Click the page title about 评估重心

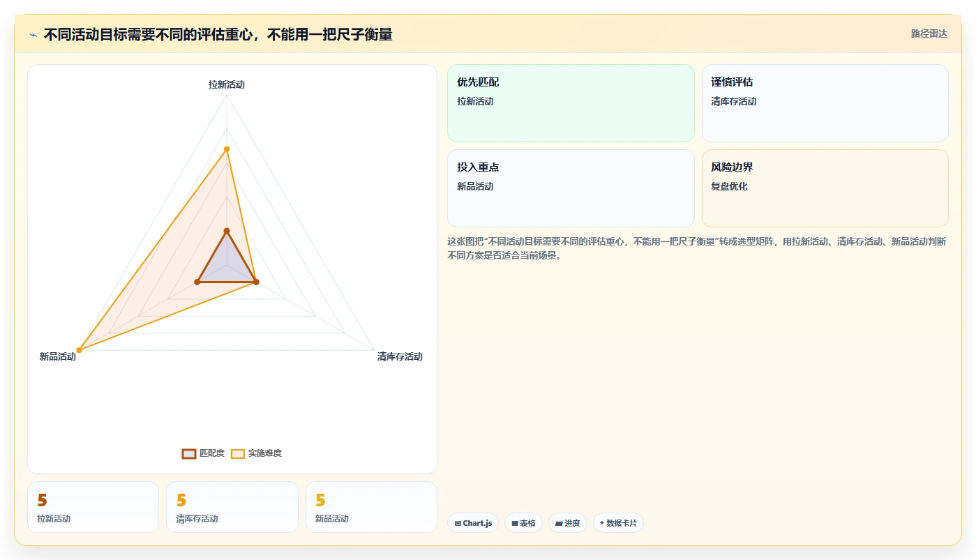218,34
